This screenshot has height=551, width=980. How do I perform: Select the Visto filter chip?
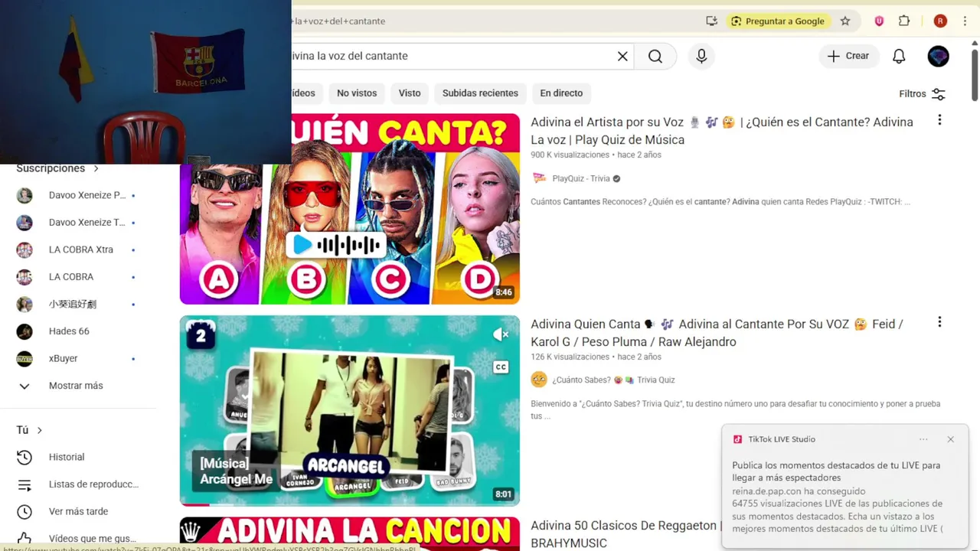410,93
